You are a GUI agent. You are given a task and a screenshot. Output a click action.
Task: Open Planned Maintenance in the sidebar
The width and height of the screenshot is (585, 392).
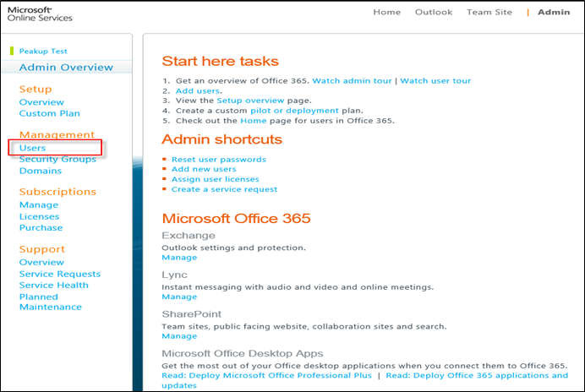tap(51, 302)
